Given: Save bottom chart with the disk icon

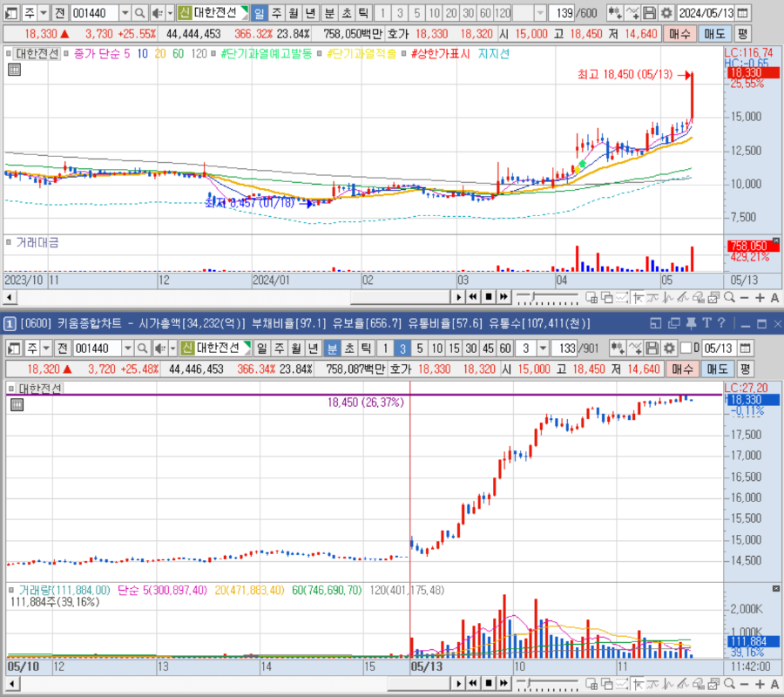Looking at the screenshot, I should [x=652, y=348].
